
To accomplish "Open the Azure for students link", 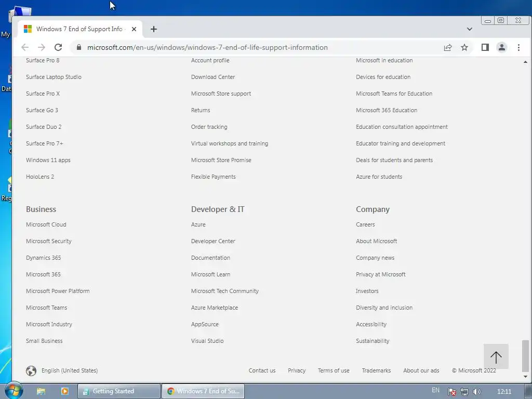I will pos(379,177).
